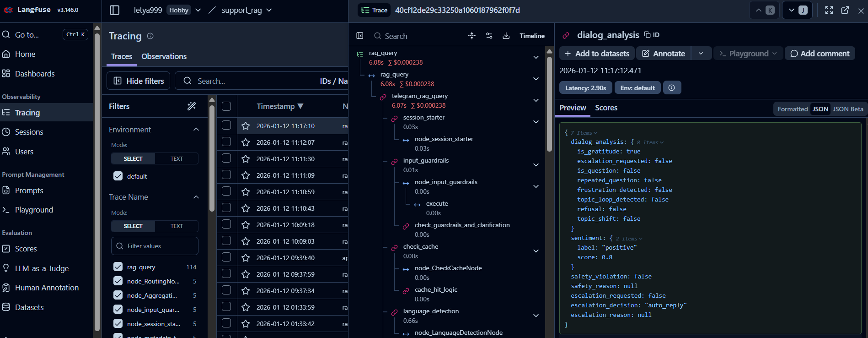
Task: Star the trace at 2026-01-12 10:09:18
Action: (x=246, y=225)
